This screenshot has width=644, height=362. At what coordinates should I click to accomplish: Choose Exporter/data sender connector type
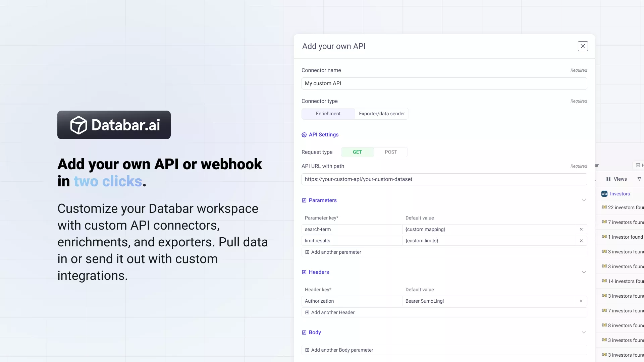coord(382,114)
